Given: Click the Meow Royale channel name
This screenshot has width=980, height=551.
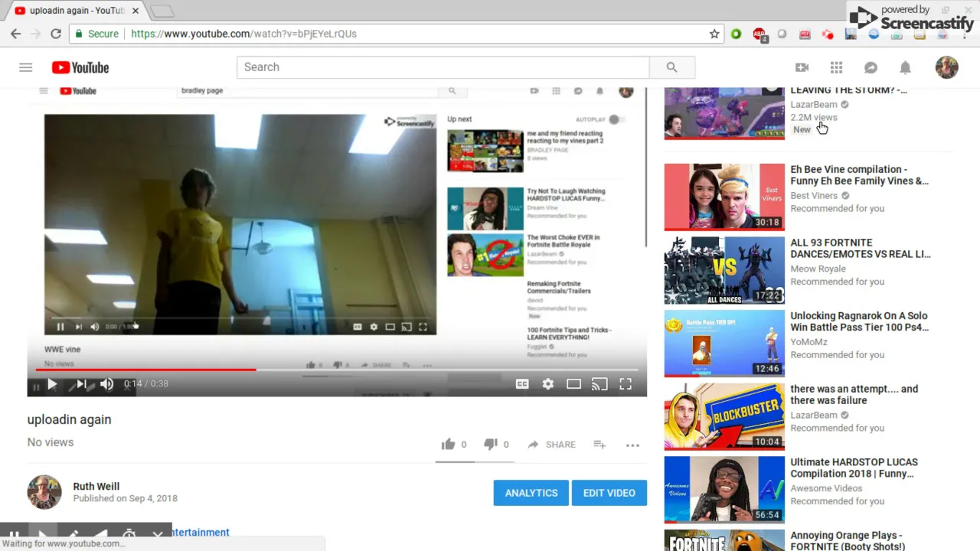Looking at the screenshot, I should (818, 269).
